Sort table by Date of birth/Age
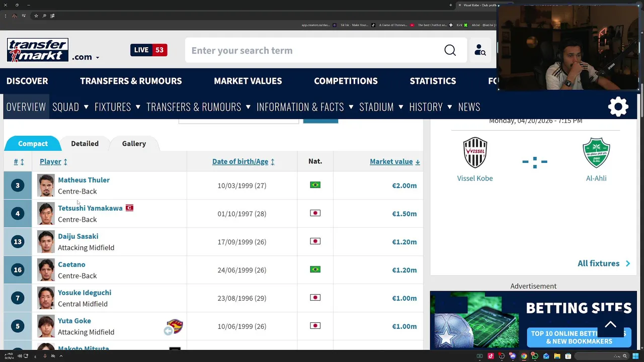 pos(244,161)
